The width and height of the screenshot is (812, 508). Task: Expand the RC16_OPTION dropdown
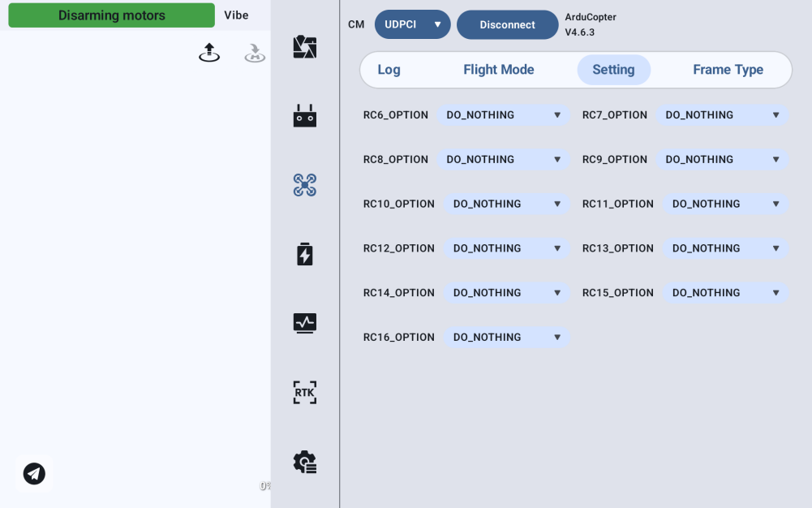[x=506, y=338]
